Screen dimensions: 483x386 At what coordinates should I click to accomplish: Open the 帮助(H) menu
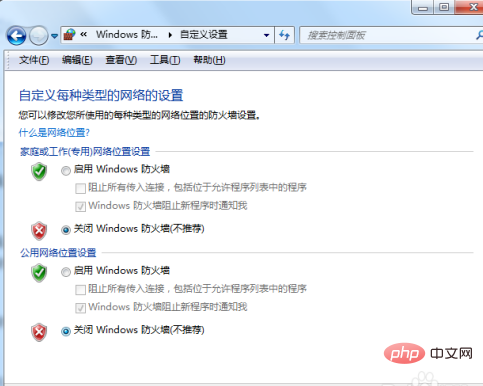(209, 60)
